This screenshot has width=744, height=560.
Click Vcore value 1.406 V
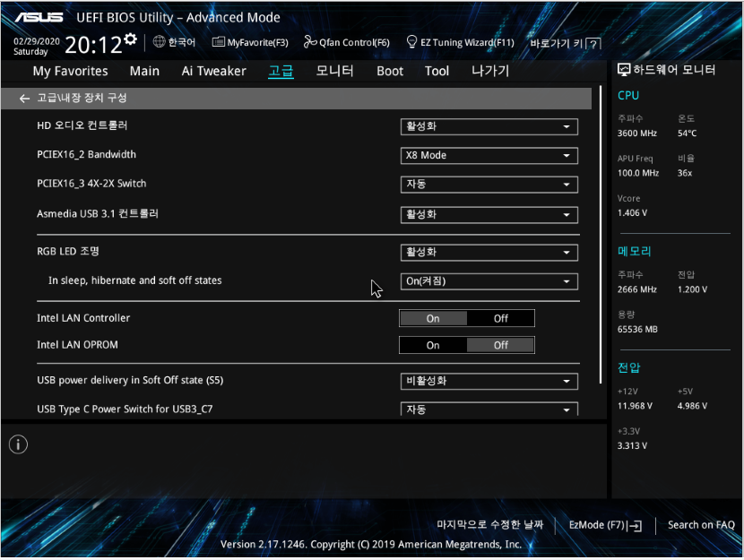tap(632, 213)
